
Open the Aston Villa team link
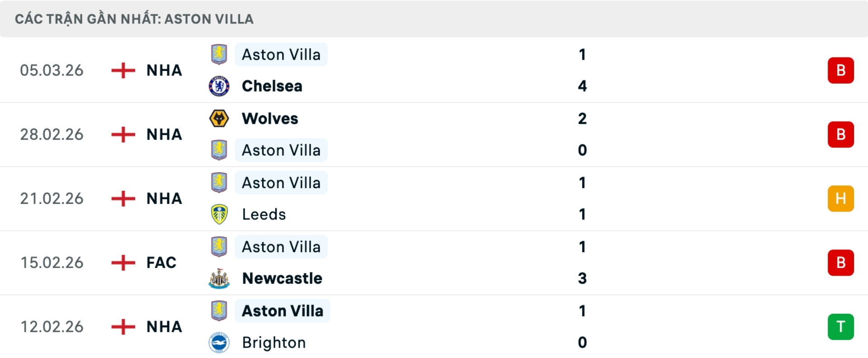[x=281, y=54]
